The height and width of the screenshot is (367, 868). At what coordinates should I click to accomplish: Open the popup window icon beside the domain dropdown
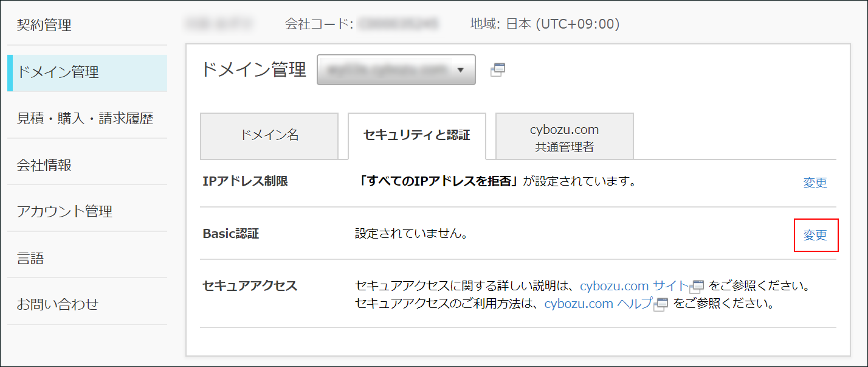coord(498,69)
